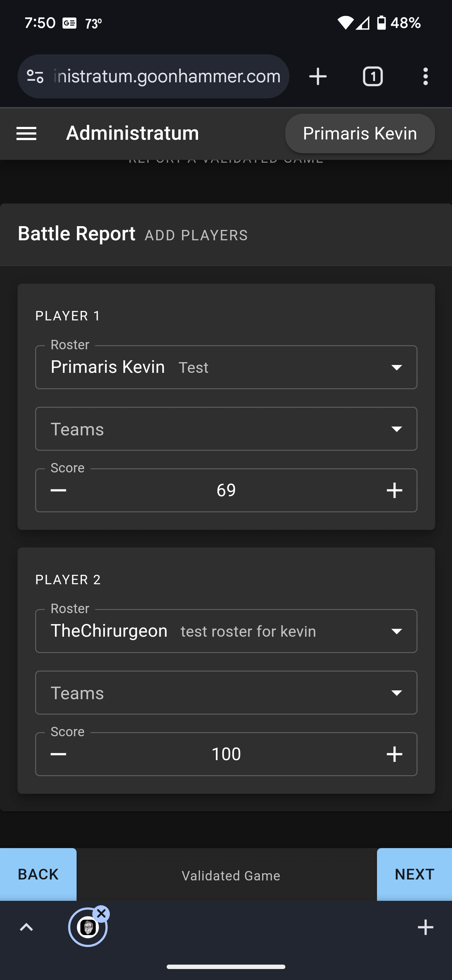Screen dimensions: 452x980
Task: Tap the site info icon in address bar
Action: click(35, 76)
